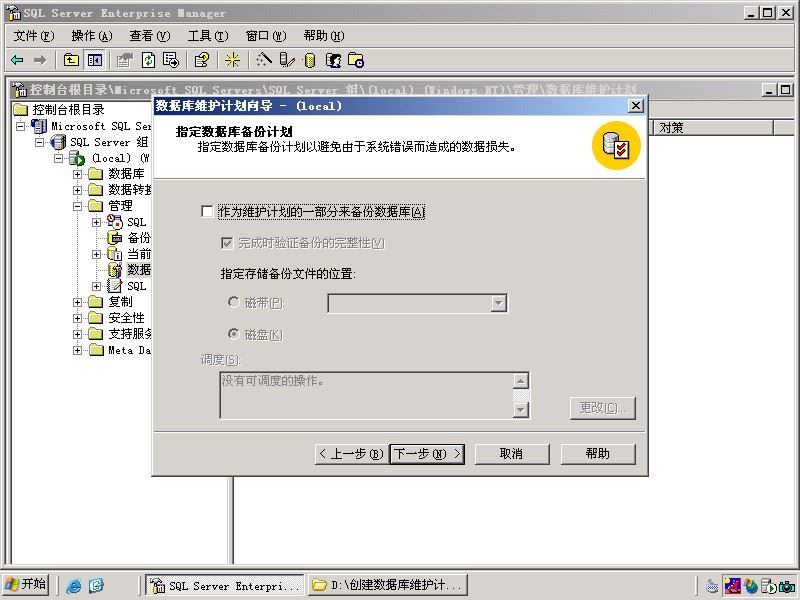This screenshot has width=800, height=600.
Task: Click SQL Server Enterprise taskbar button
Action: (224, 585)
